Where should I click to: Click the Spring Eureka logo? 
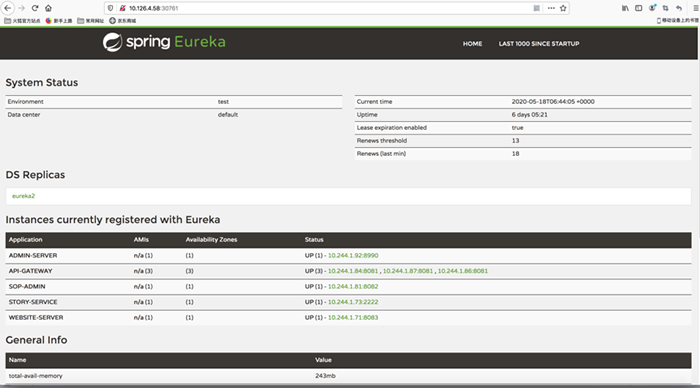tap(164, 42)
